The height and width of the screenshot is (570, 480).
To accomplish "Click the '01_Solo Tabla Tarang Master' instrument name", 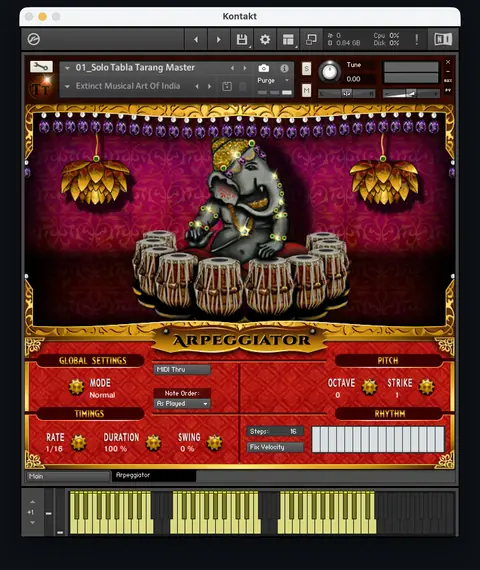I will point(135,68).
